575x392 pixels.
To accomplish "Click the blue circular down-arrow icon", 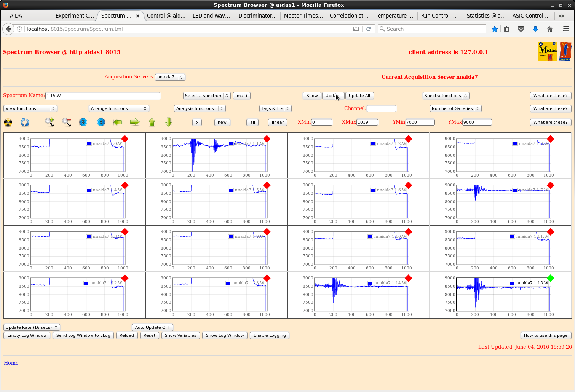I will pyautogui.click(x=83, y=122).
